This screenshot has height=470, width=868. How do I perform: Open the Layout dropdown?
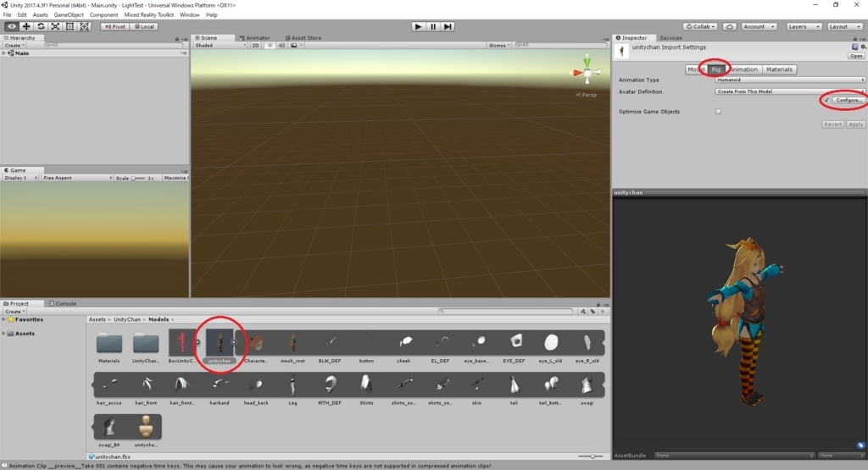point(845,26)
